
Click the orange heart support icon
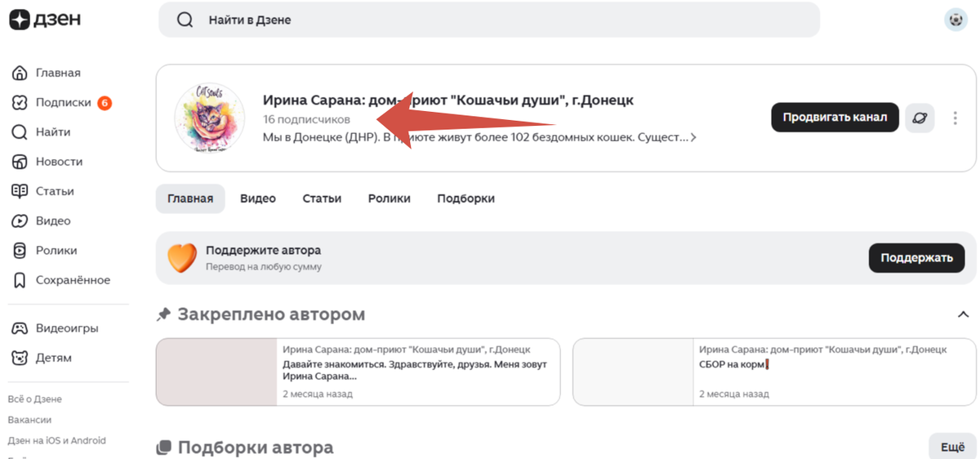(182, 257)
